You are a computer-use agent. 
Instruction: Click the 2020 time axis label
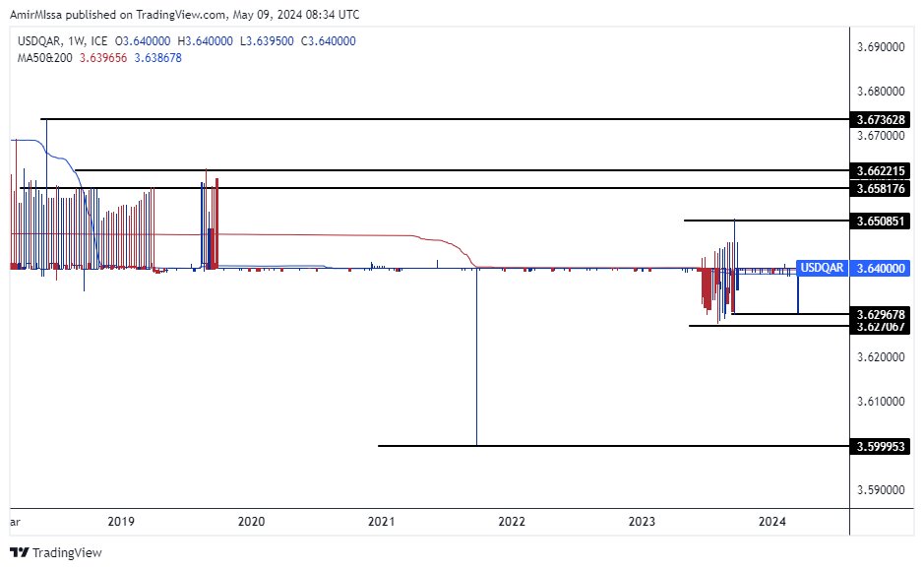point(251,522)
